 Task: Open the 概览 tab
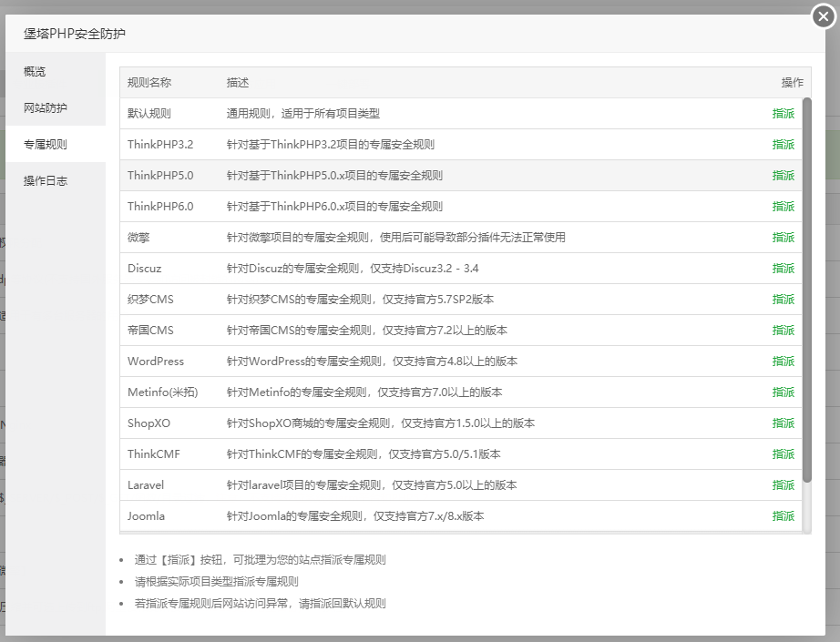(x=56, y=71)
